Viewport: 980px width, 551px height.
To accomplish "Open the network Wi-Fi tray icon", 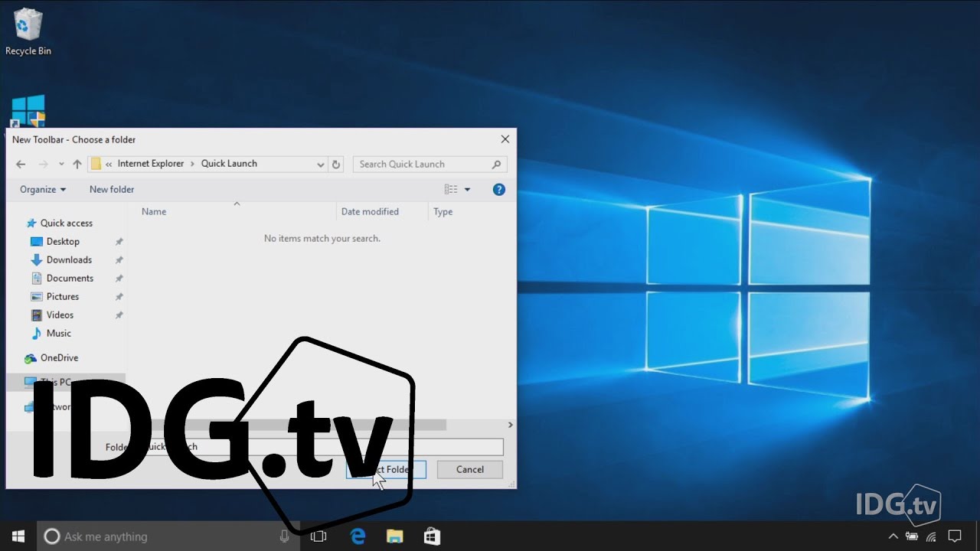I will click(931, 536).
